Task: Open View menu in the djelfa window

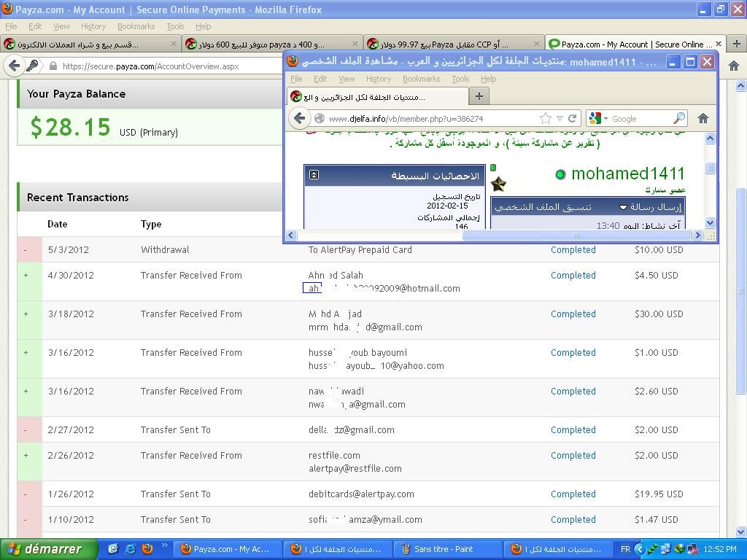Action: (x=347, y=79)
